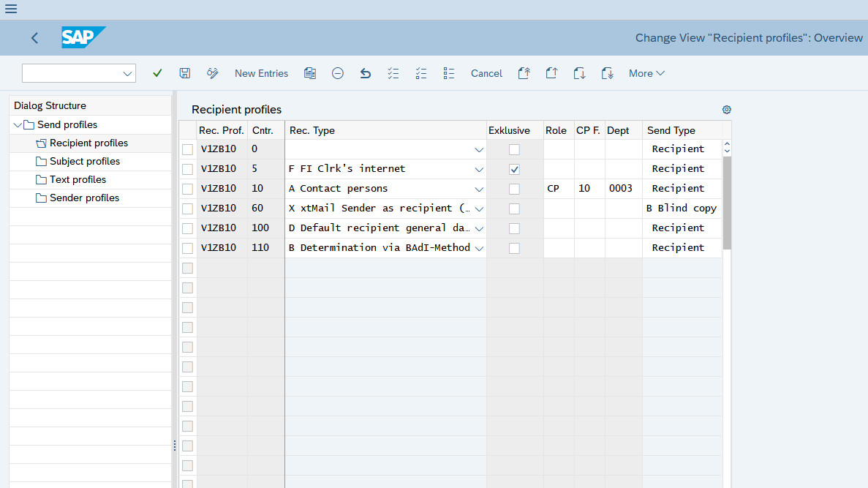The image size is (868, 488).
Task: Click the Role cell showing CP
Action: [559, 188]
